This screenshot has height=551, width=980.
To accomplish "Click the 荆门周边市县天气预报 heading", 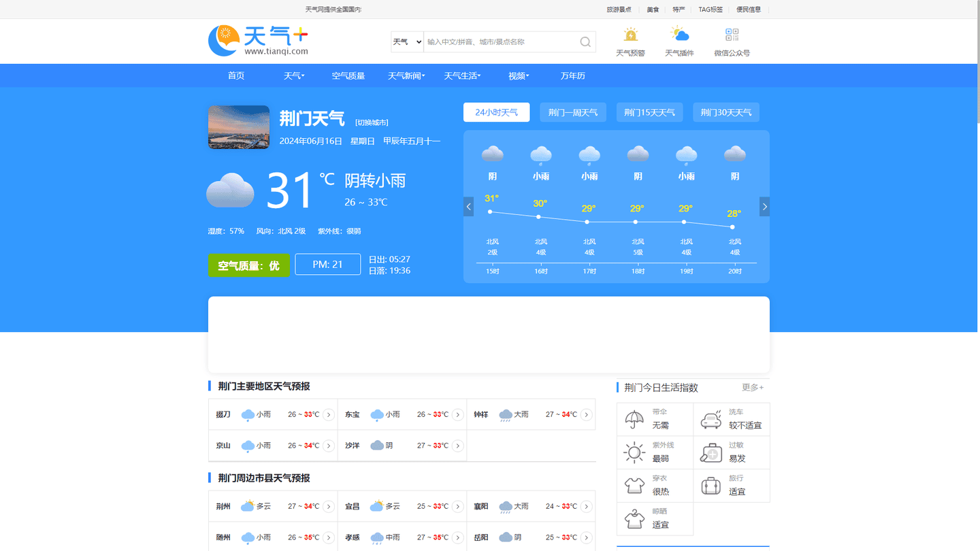I will coord(264,478).
